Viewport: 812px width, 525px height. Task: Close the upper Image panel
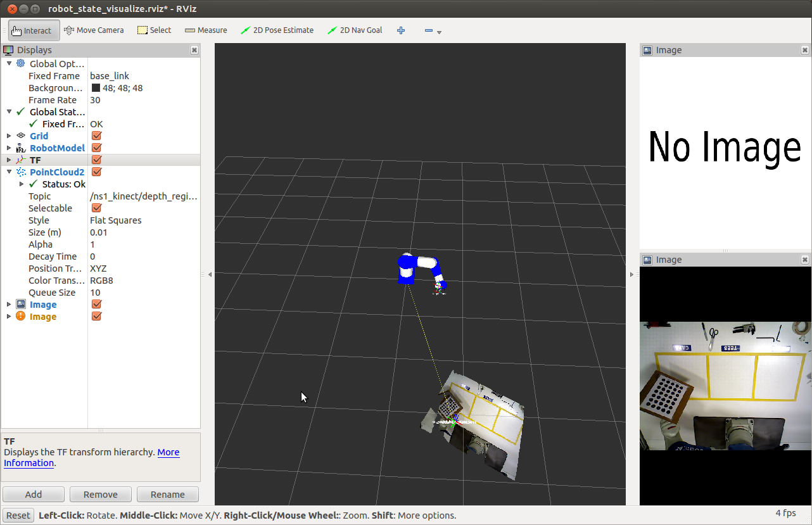tap(805, 50)
